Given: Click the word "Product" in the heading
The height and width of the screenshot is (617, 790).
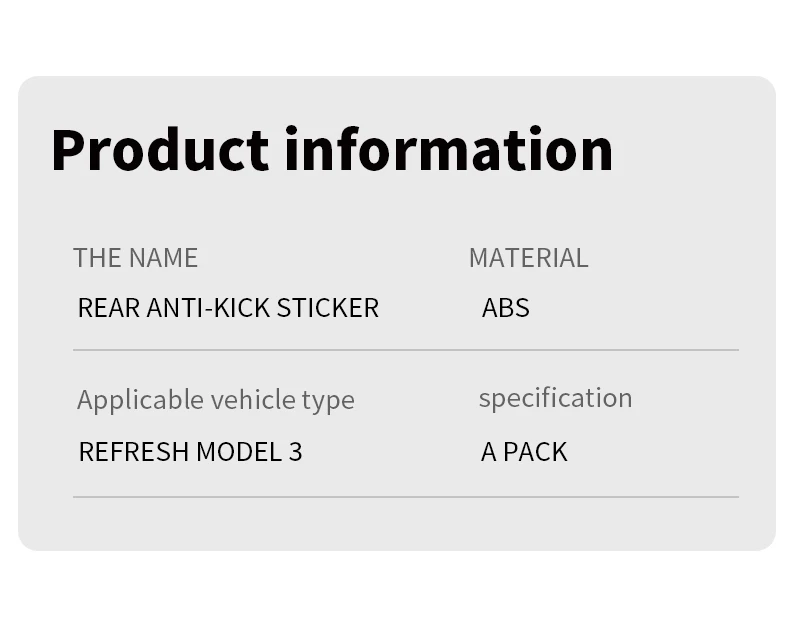Looking at the screenshot, I should (x=160, y=150).
